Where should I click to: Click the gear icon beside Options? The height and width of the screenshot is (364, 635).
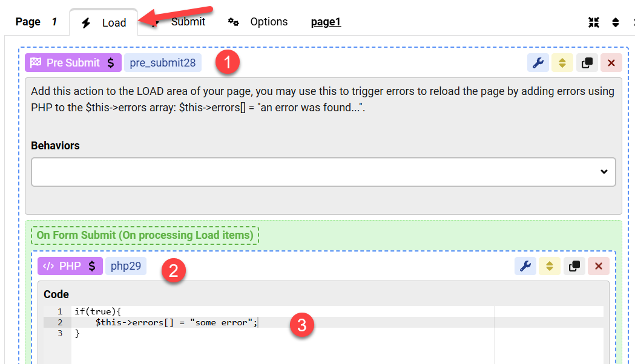234,22
